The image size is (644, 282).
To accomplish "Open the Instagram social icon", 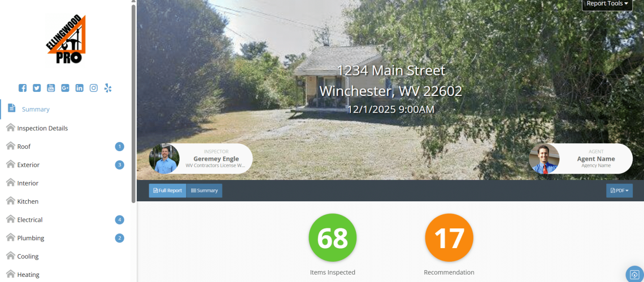I will point(94,88).
